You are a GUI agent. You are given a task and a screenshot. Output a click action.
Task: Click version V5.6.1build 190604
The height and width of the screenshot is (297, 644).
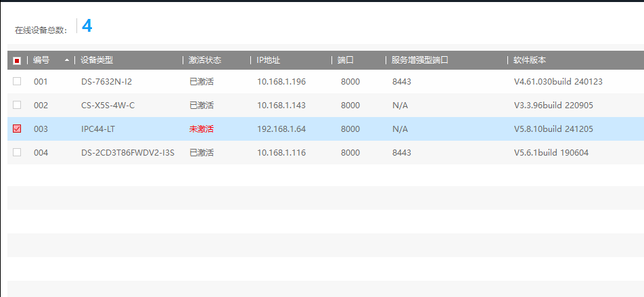point(551,153)
